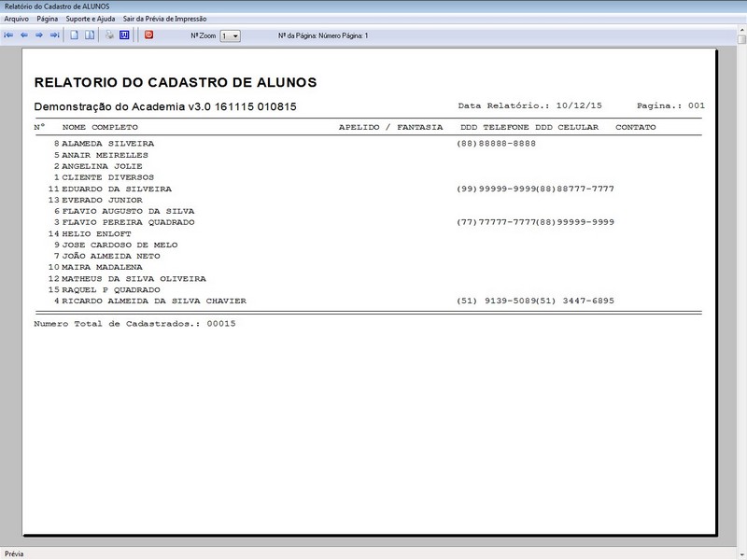This screenshot has height=560, width=747.
Task: Click the name RAQUEL P QUADRADO
Action: pos(111,289)
